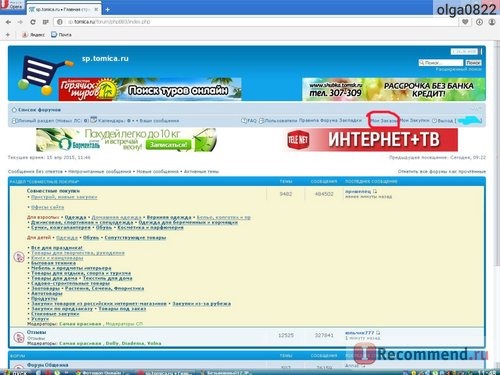Add a bookmark with the bookmarks bar plus
The image size is (500, 375).
coord(8,35)
